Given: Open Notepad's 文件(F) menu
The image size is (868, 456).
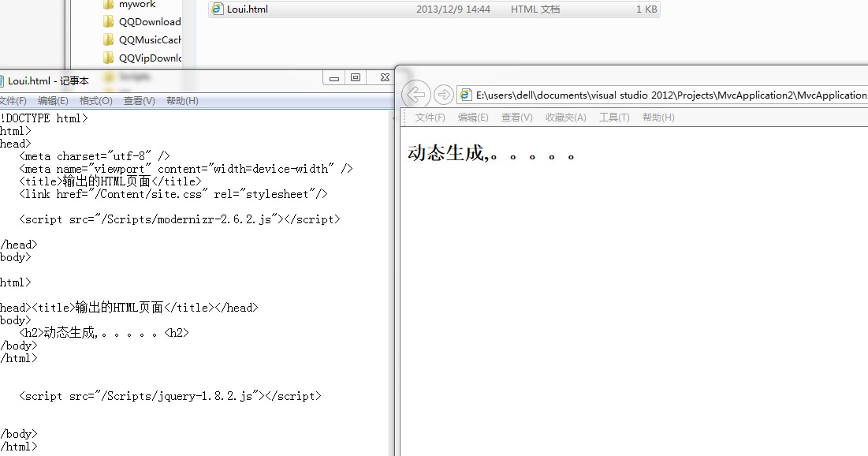Looking at the screenshot, I should [x=13, y=101].
